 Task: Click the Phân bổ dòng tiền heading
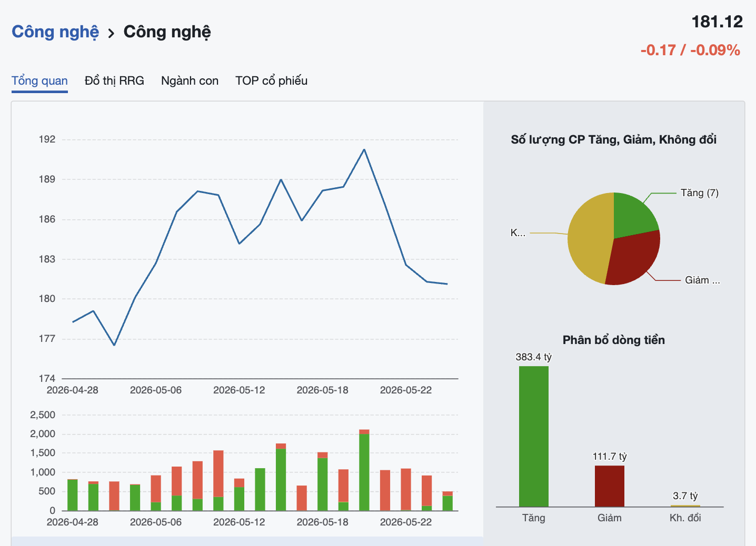[x=614, y=340]
